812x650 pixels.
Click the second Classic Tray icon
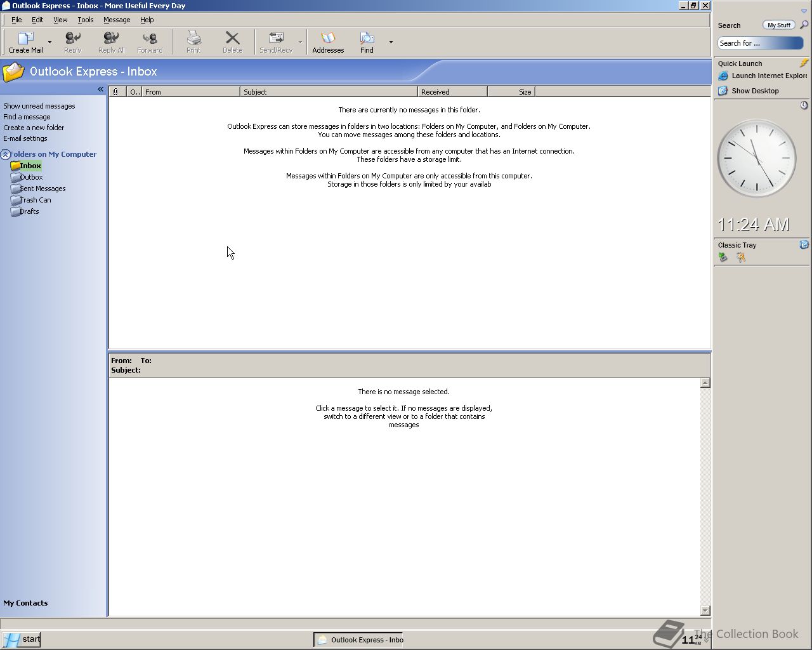pyautogui.click(x=740, y=257)
